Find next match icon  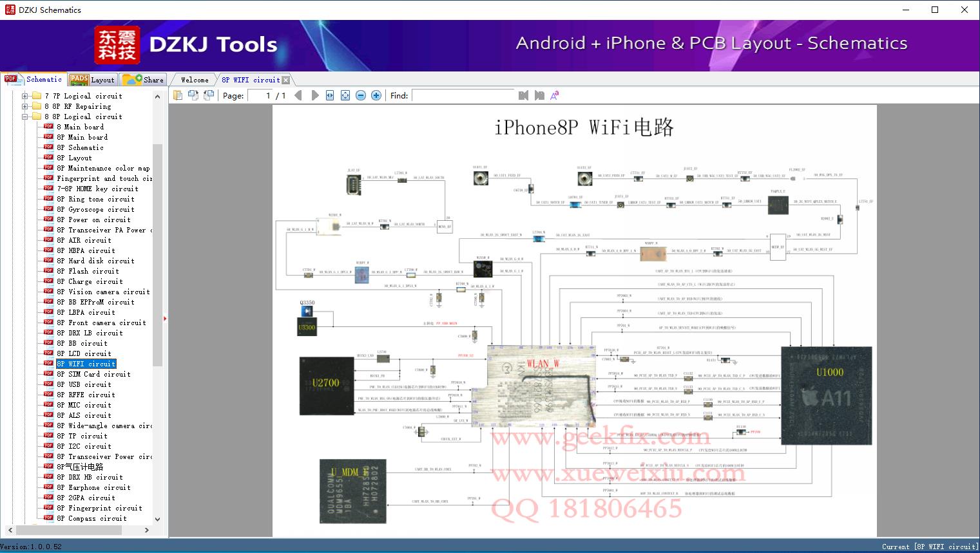click(x=539, y=95)
